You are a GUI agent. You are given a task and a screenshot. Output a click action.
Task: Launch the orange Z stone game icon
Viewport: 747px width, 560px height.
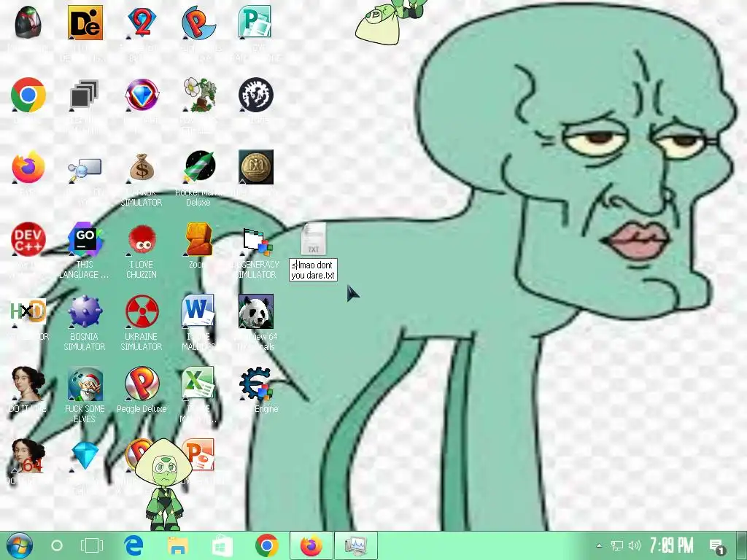click(199, 239)
